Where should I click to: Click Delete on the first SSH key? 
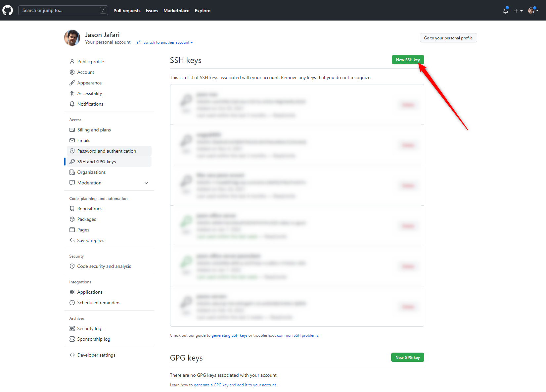408,105
